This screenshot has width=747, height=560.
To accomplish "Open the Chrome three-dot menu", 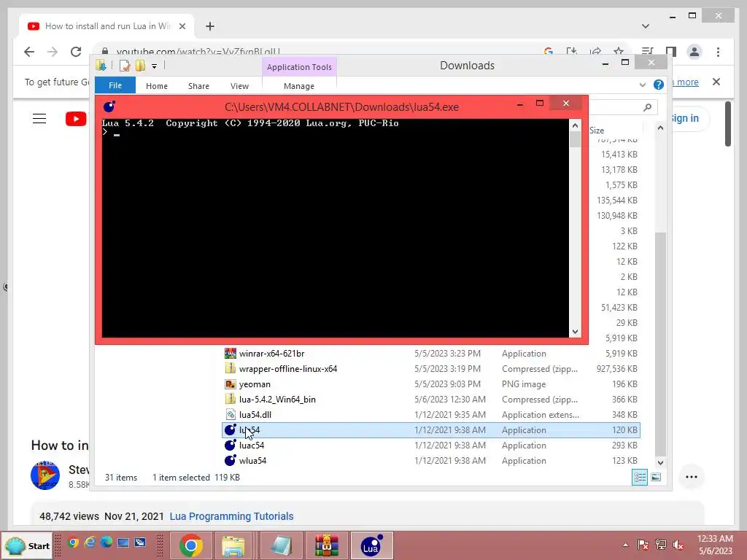I will tap(718, 52).
